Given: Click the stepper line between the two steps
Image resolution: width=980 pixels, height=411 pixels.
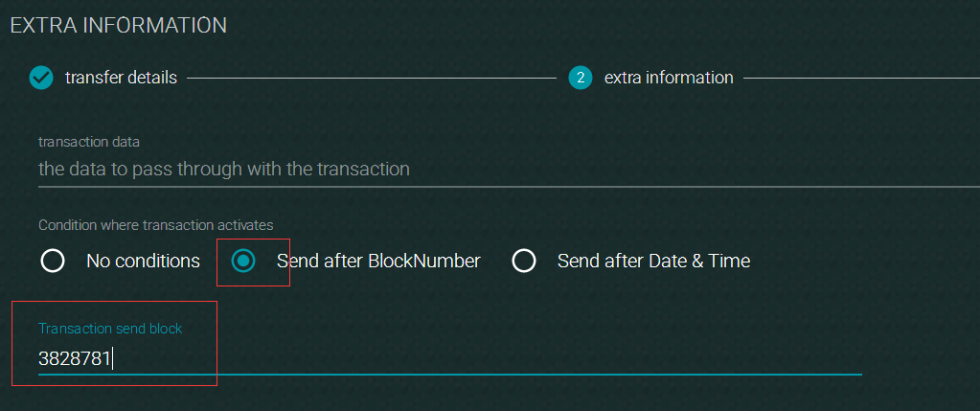Looking at the screenshot, I should tap(372, 78).
